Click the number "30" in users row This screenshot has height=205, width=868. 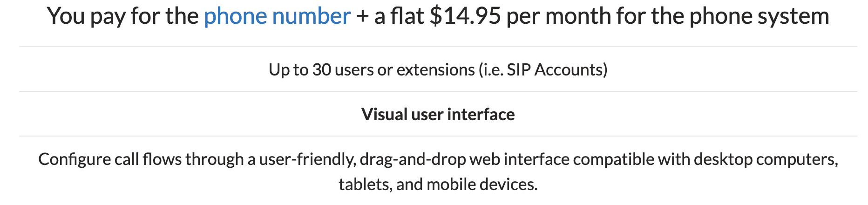point(321,70)
